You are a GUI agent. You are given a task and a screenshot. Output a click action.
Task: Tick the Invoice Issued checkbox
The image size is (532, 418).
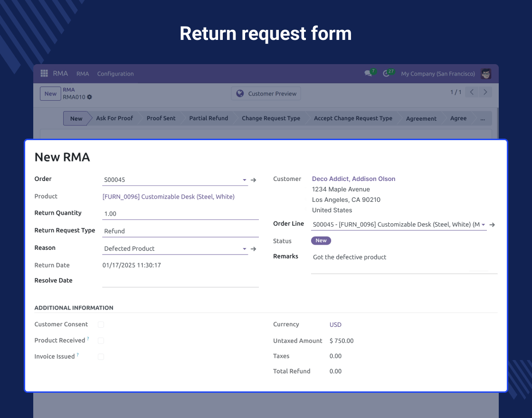tap(101, 357)
